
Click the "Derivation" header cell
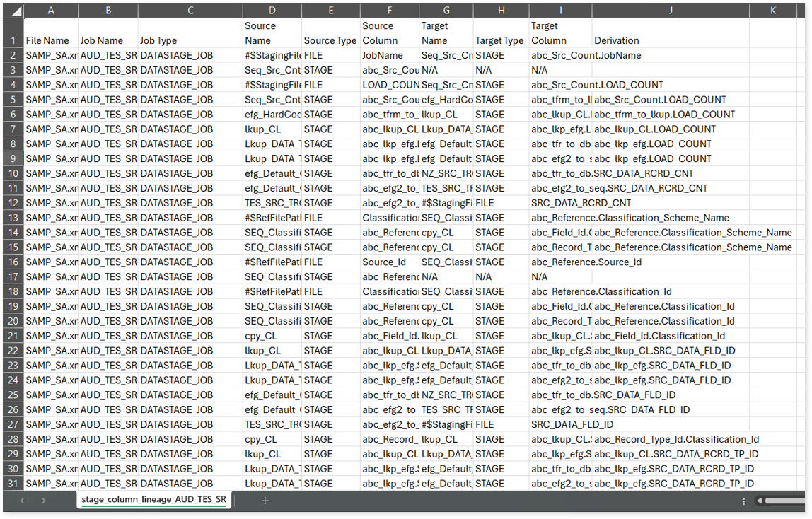coord(671,33)
